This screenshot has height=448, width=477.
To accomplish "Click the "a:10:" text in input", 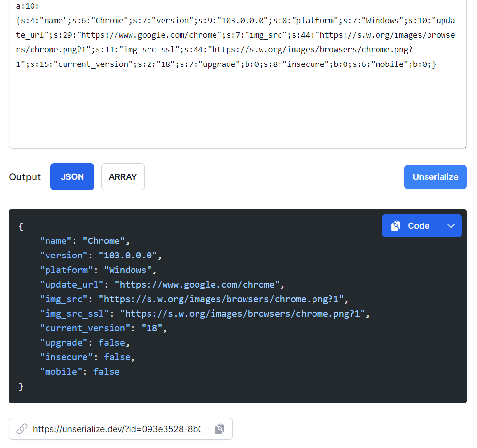I will (x=27, y=6).
